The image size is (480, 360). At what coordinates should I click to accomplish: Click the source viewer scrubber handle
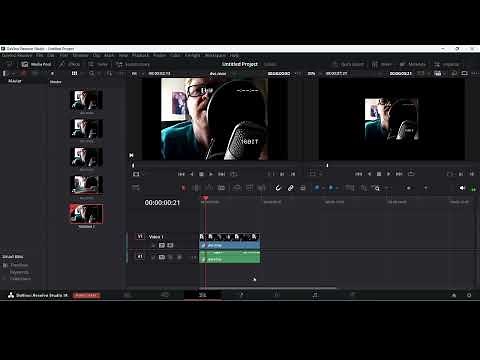pos(133,165)
